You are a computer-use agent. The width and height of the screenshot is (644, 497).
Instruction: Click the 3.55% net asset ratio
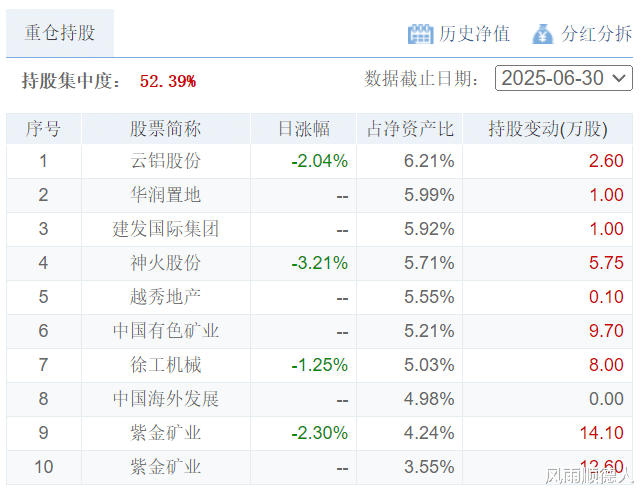[429, 467]
